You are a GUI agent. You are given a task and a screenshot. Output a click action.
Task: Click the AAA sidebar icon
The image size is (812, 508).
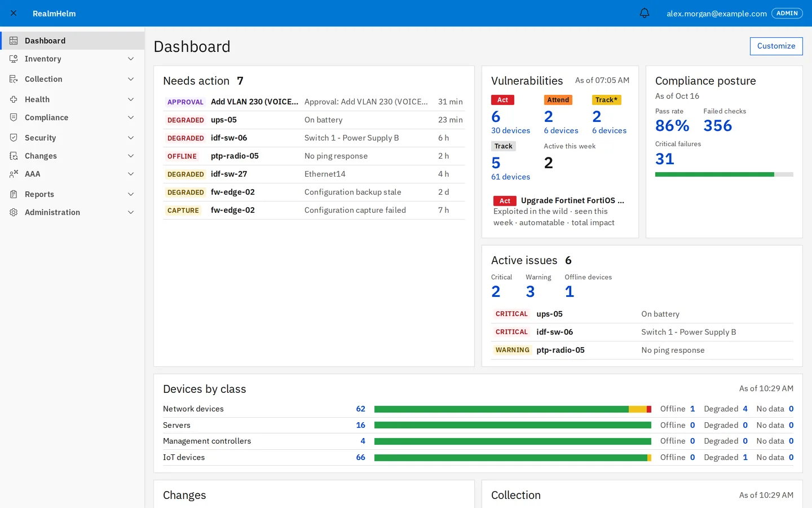tap(14, 174)
